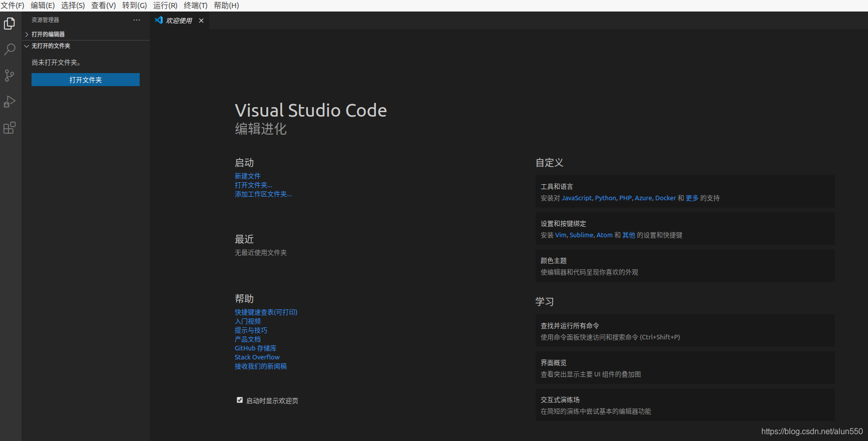Click the Azure support link

pyautogui.click(x=643, y=198)
